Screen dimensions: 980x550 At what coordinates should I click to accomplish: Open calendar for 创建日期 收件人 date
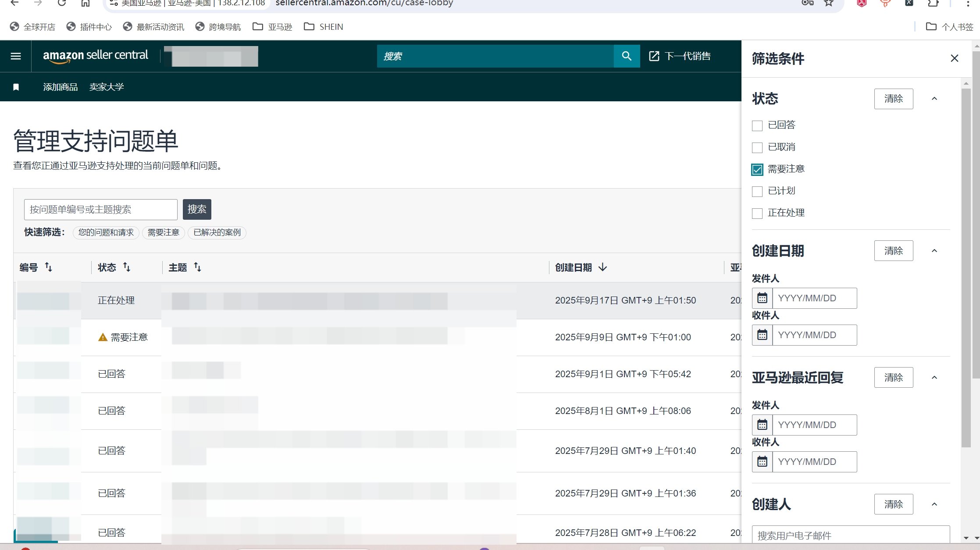763,335
